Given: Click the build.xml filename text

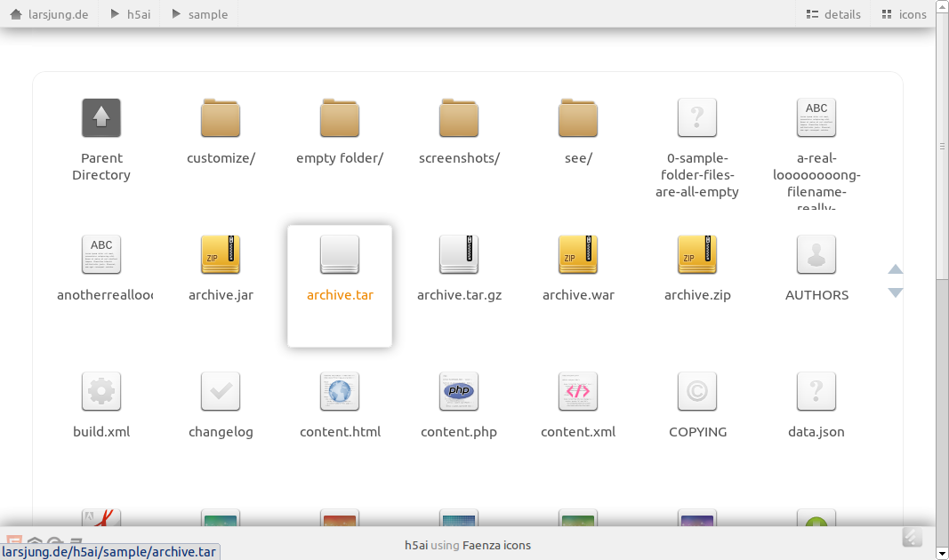Looking at the screenshot, I should pos(101,432).
